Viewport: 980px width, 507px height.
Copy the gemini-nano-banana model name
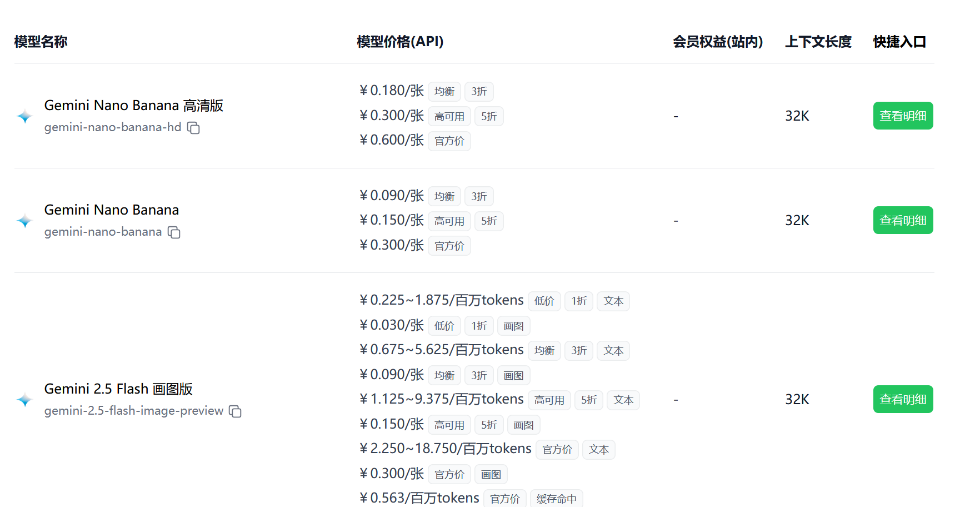click(174, 232)
